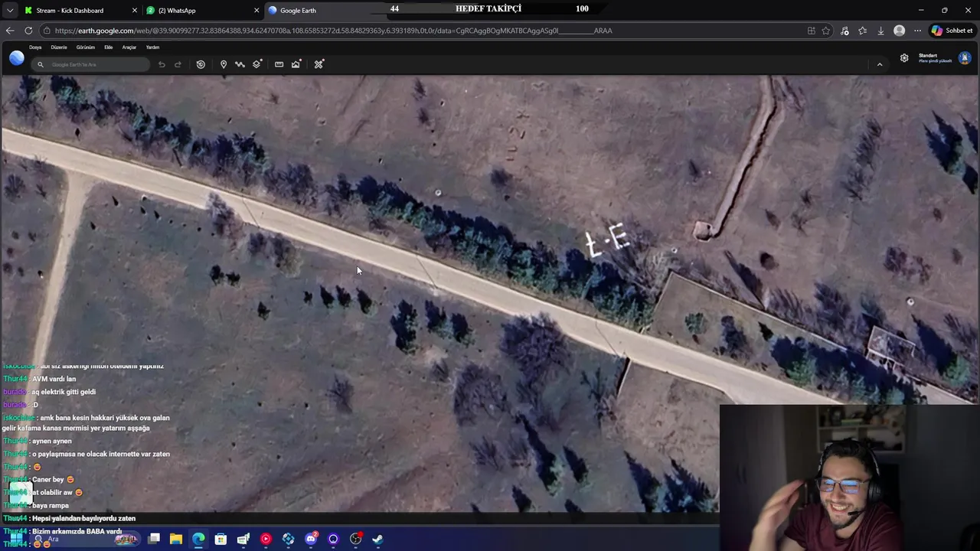Open the Düzenle menu

(59, 47)
